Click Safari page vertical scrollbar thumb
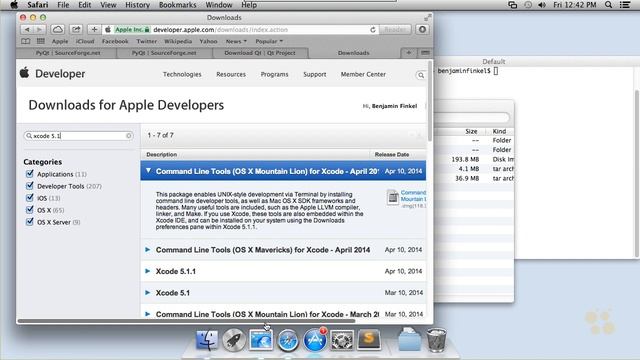The height and width of the screenshot is (360, 640). [x=429, y=101]
